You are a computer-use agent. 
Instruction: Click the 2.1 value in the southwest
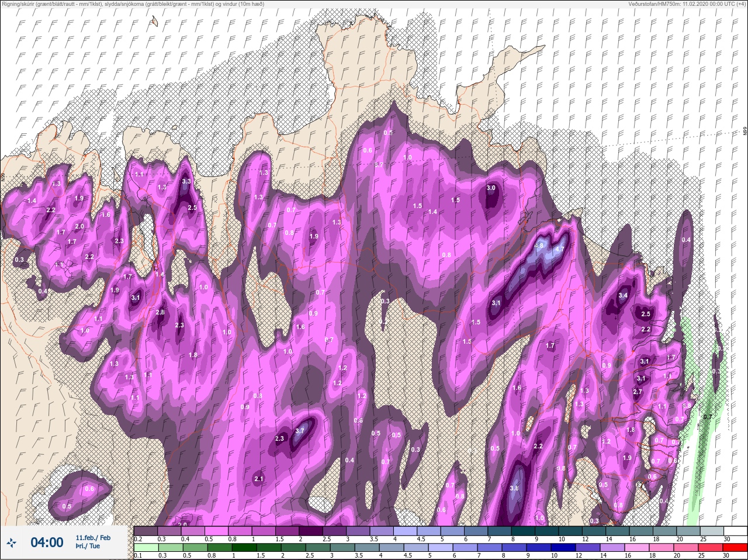(259, 479)
